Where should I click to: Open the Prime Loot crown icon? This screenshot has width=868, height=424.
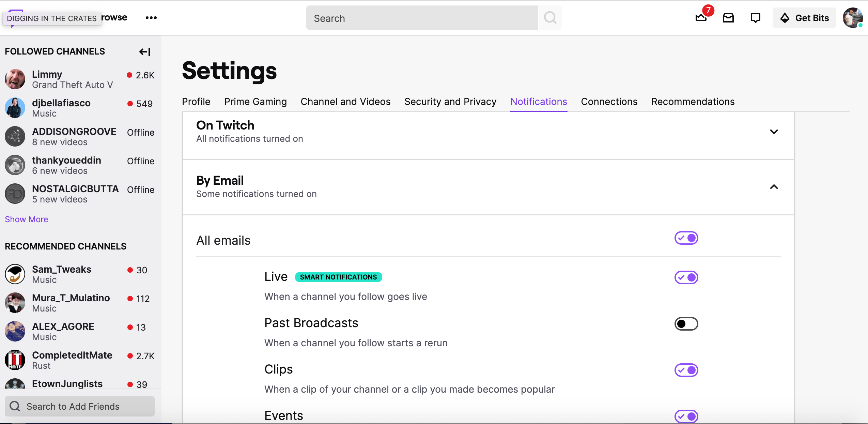(701, 18)
